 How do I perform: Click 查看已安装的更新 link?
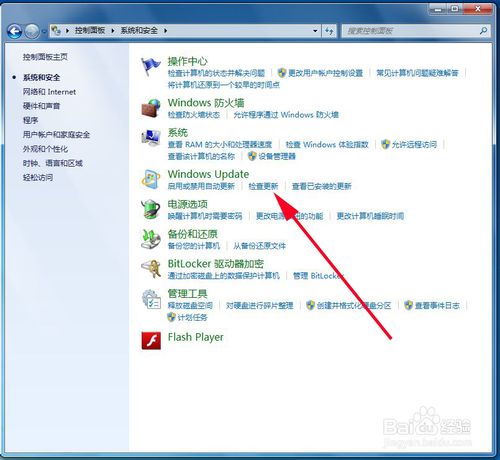(322, 186)
